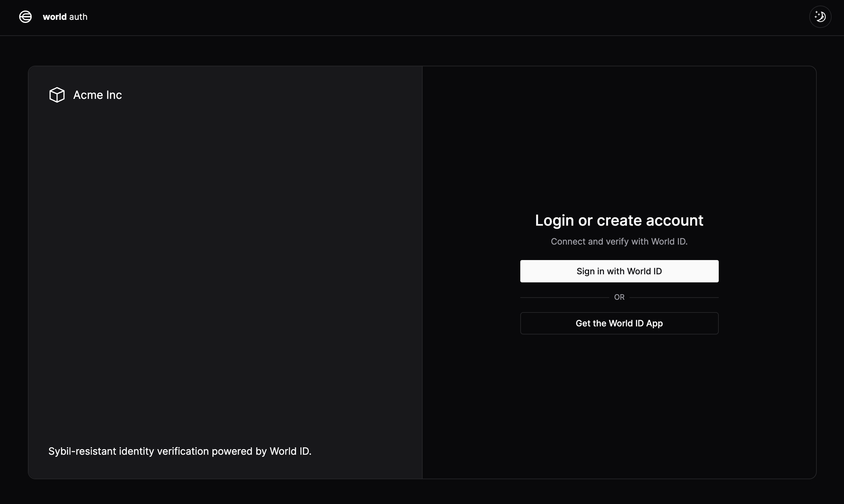Viewport: 844px width, 504px height.
Task: Click the Acme Inc cube icon
Action: tap(57, 95)
